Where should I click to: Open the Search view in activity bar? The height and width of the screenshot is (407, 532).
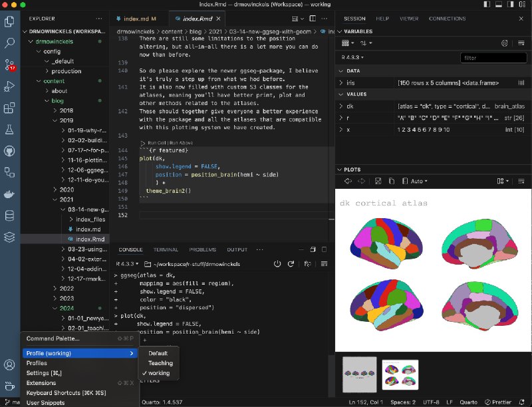pyautogui.click(x=9, y=43)
